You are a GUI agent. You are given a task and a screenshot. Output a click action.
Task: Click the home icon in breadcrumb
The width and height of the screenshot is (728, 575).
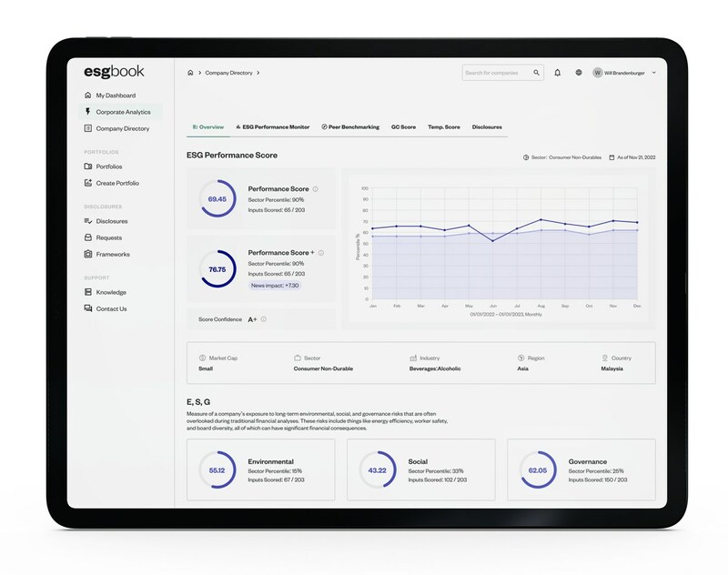click(x=189, y=72)
